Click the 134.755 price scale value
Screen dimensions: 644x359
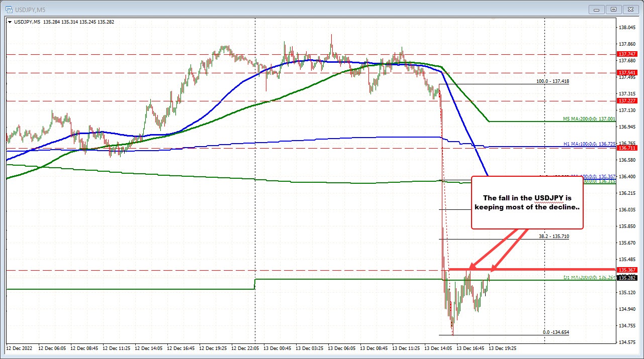point(626,326)
